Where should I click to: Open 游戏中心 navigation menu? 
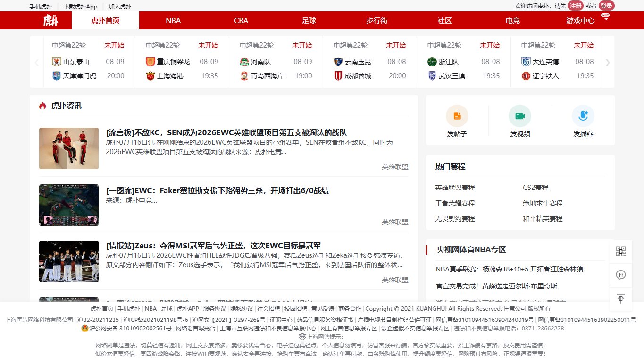(580, 20)
